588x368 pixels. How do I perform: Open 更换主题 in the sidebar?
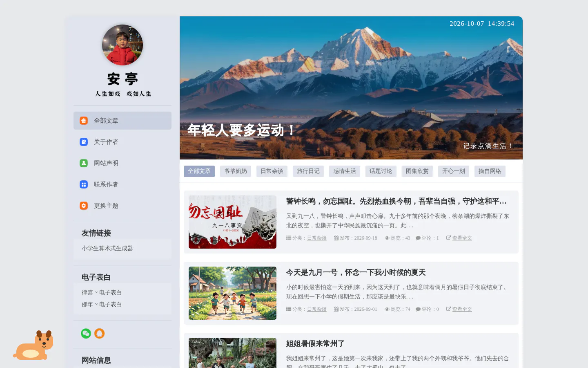[x=122, y=206]
